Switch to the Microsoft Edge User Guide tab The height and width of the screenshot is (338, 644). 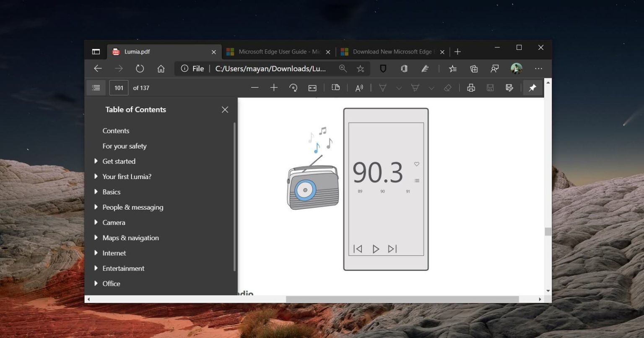pyautogui.click(x=278, y=51)
